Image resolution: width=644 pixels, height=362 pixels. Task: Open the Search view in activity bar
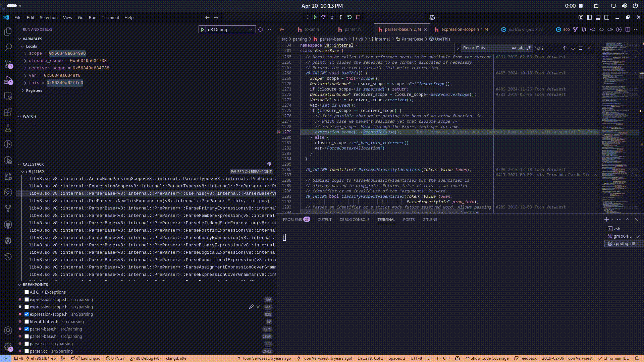click(8, 47)
